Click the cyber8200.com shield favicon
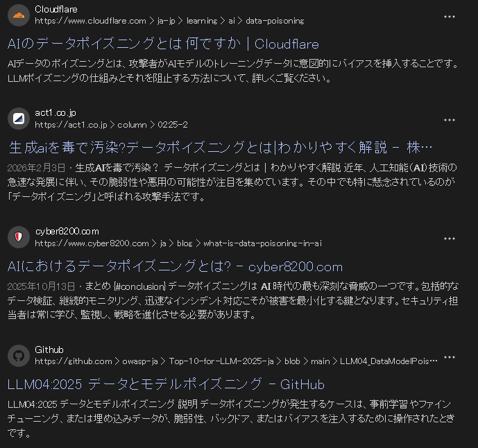Screen dimensions: 478x448 [18, 237]
